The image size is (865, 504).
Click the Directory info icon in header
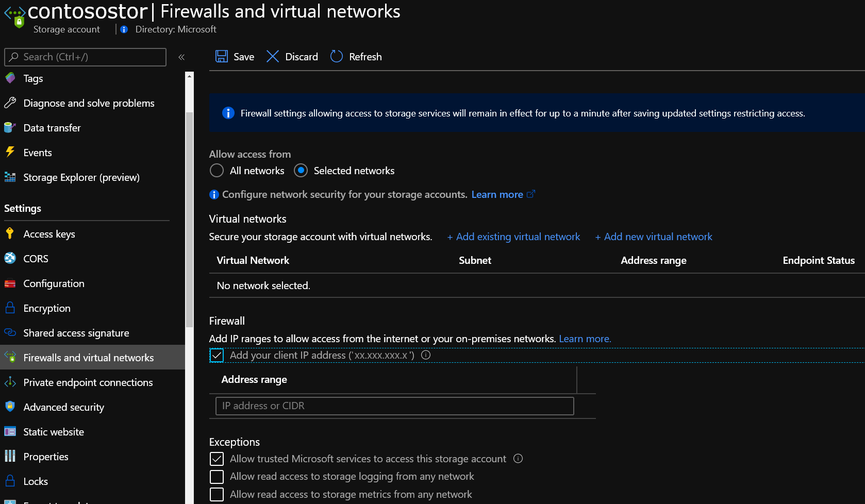(x=124, y=29)
